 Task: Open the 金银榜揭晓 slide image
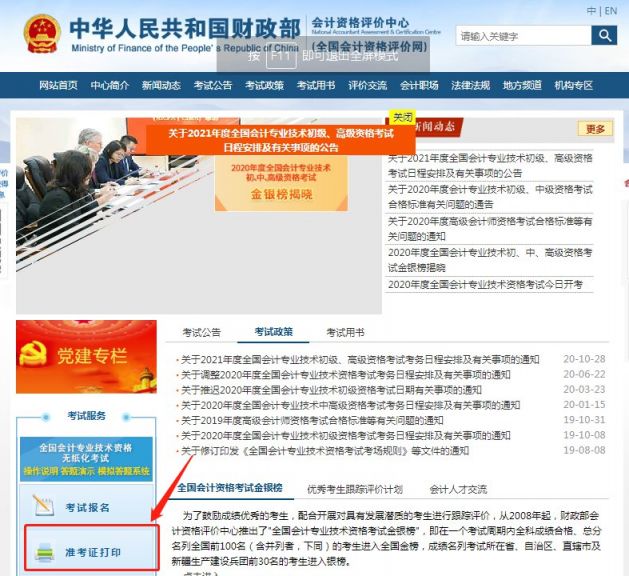tap(281, 183)
